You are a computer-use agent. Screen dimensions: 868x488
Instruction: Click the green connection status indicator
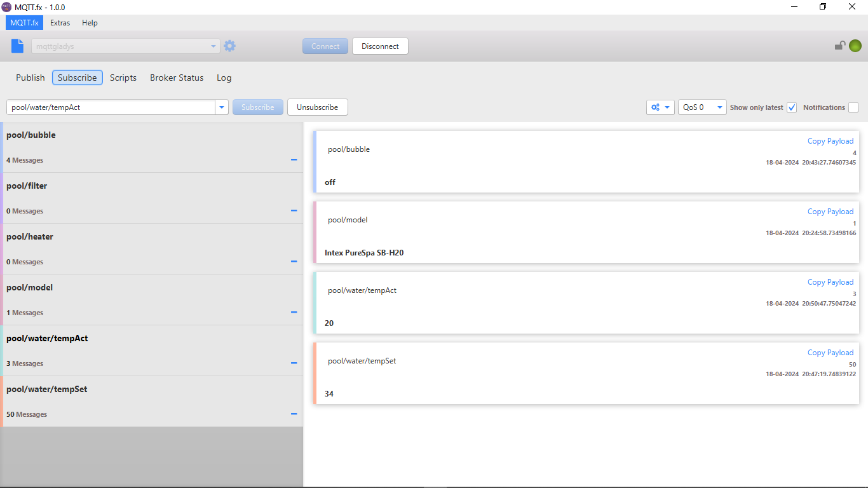click(855, 46)
